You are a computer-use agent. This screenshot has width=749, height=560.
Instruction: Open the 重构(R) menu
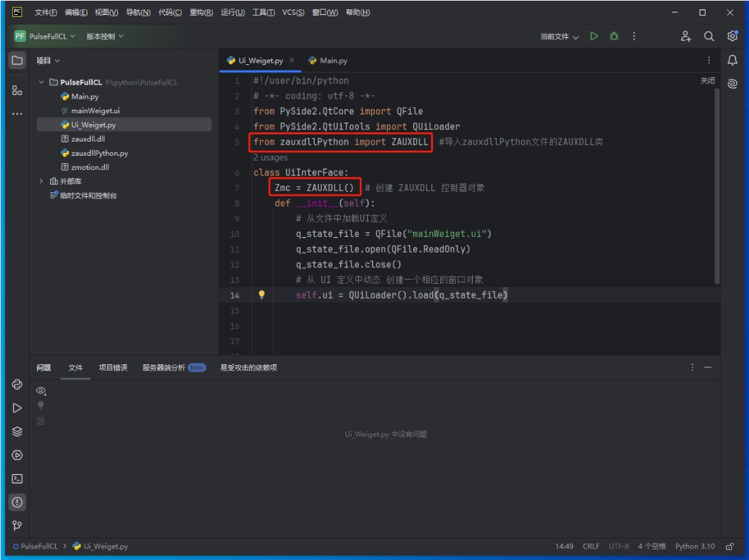tap(201, 12)
